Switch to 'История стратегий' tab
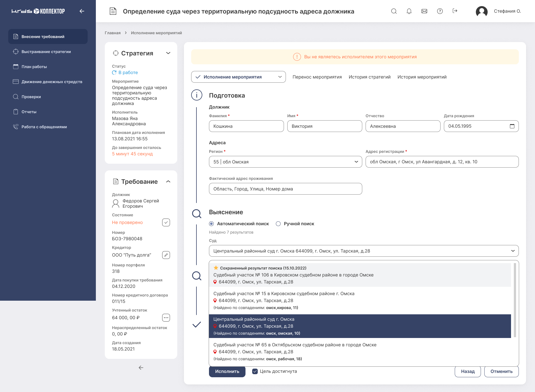 [369, 77]
